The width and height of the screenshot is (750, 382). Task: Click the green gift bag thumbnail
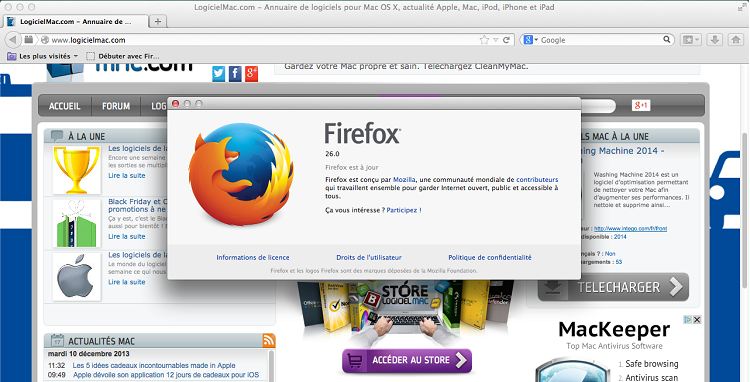click(x=77, y=223)
